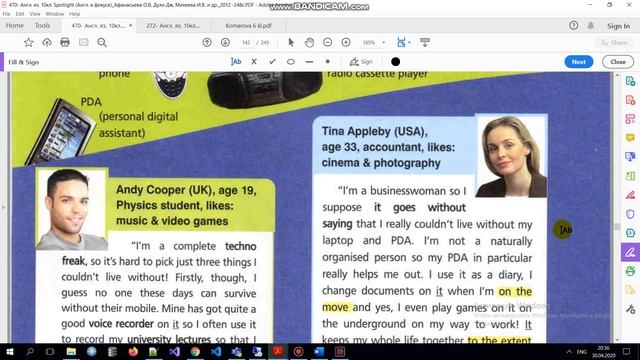The width and height of the screenshot is (640, 360).
Task: Click the page number field showing 142
Action: [x=246, y=42]
